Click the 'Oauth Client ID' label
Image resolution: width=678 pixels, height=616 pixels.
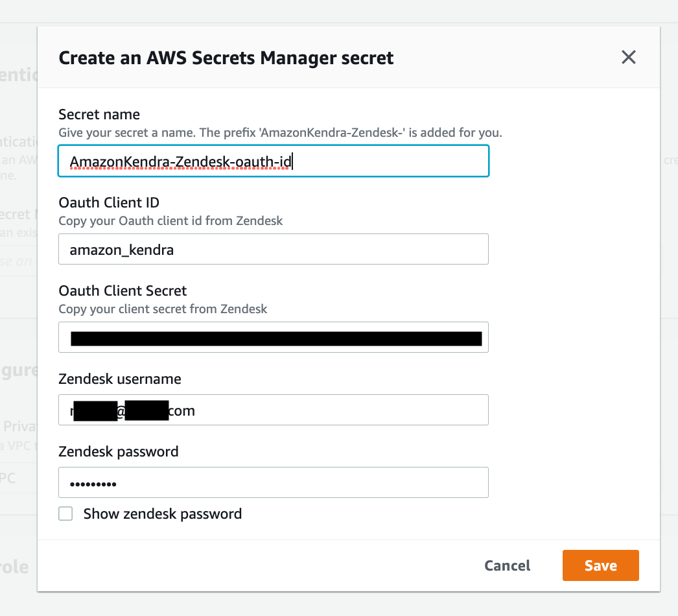click(109, 203)
